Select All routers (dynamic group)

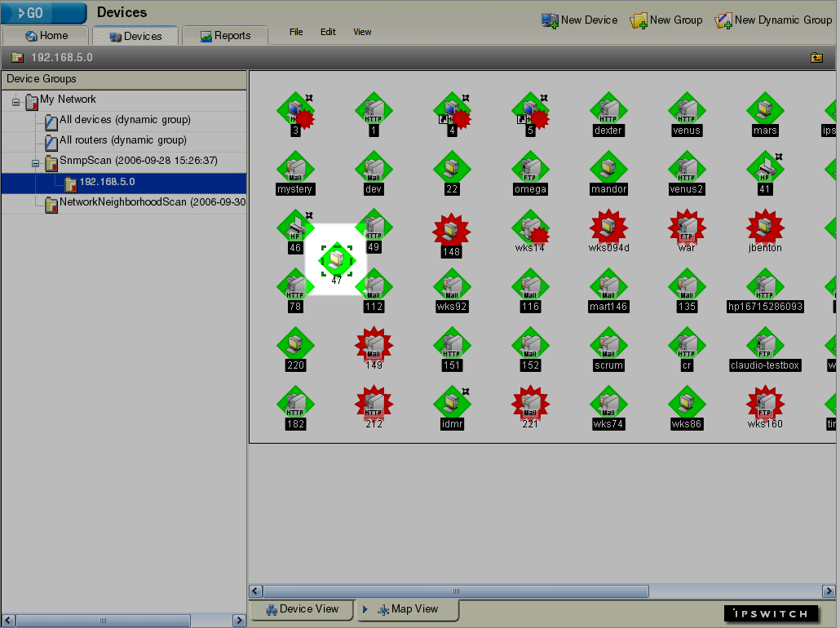[x=122, y=139]
